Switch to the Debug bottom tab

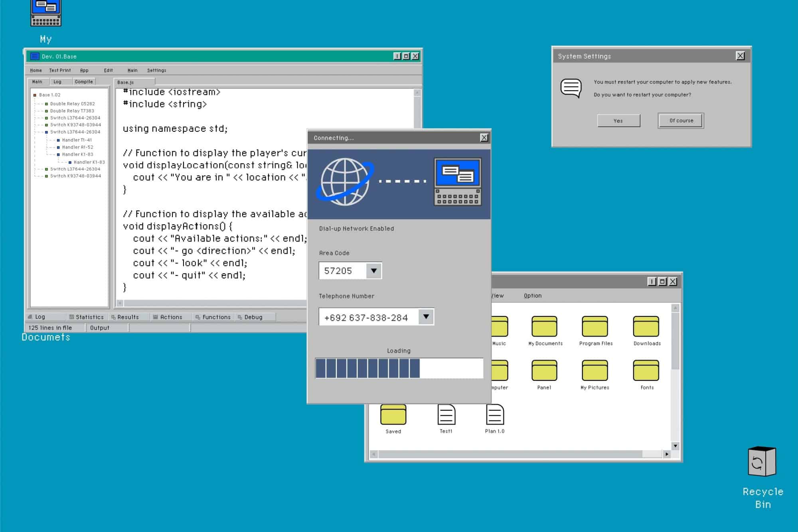[256, 317]
